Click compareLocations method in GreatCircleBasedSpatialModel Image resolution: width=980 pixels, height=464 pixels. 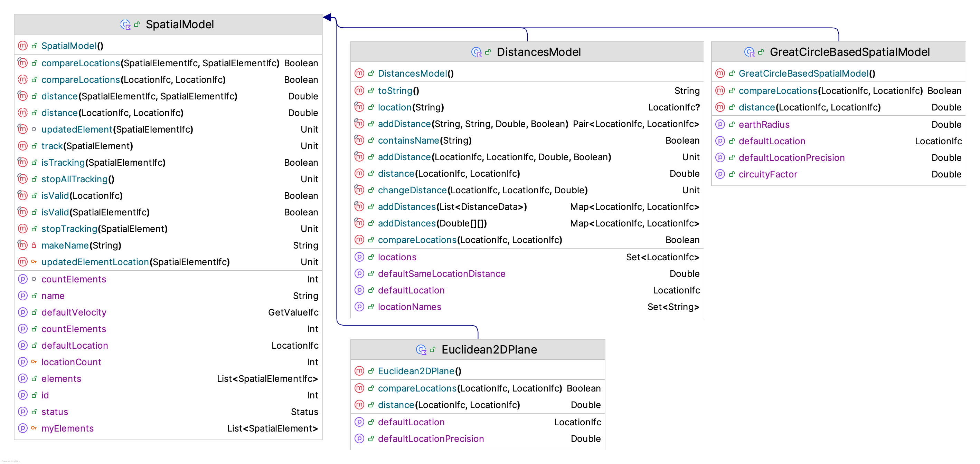pos(838,91)
